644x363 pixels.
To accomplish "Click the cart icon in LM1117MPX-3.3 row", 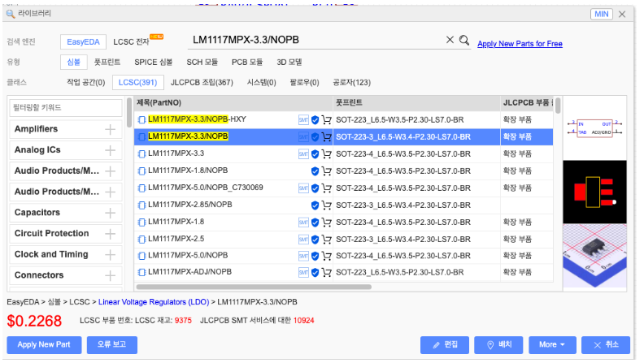I will [x=327, y=153].
